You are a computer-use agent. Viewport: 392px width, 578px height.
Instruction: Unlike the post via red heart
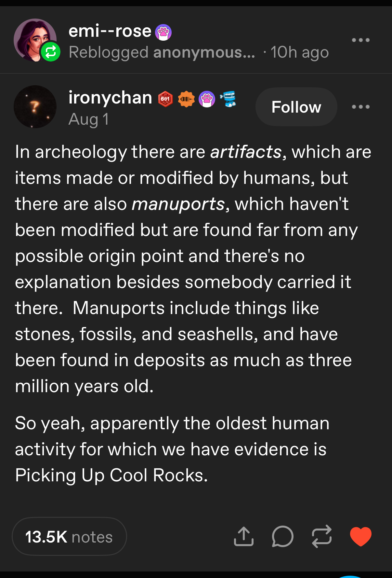point(360,536)
